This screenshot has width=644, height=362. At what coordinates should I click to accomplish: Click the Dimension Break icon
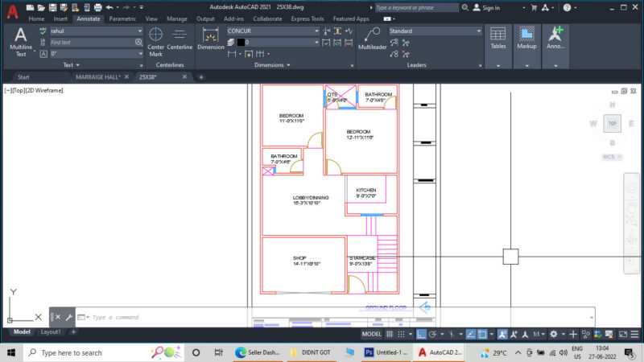pos(327,31)
